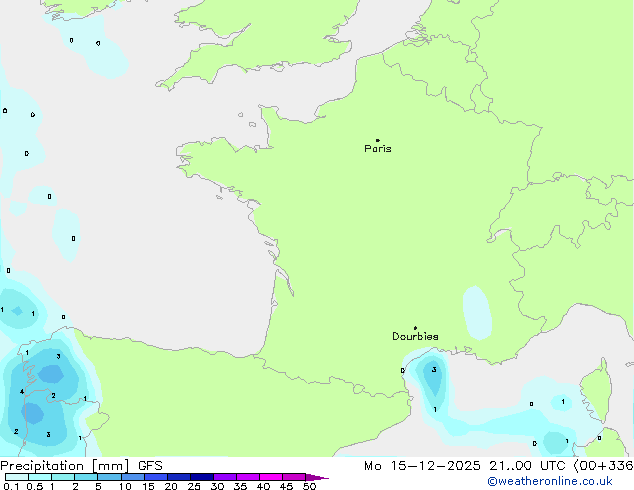The height and width of the screenshot is (490, 634).
Task: Click the legend value '25'
Action: [x=194, y=486]
